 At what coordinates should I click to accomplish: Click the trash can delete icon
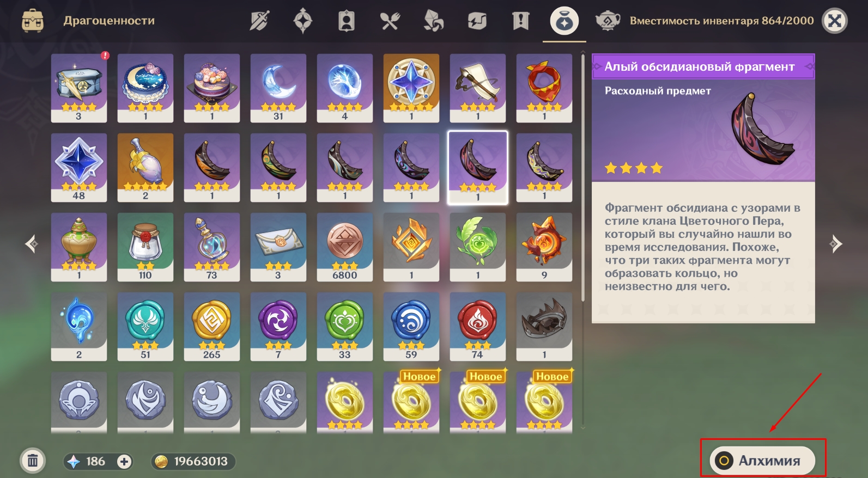click(33, 461)
